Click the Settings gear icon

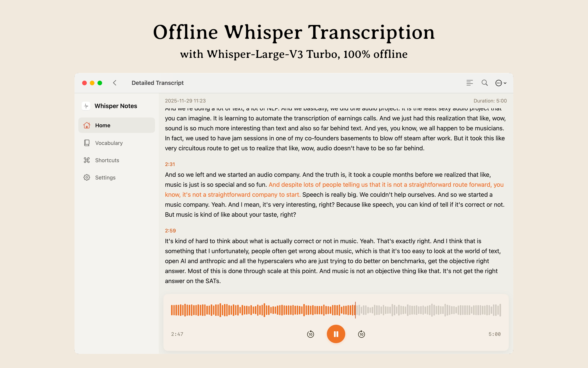(87, 177)
